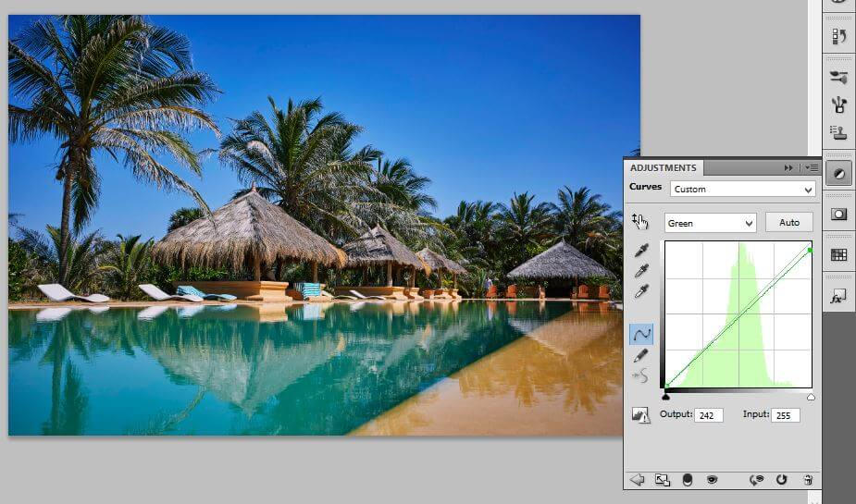Screen dimensions: 856x504
Task: Click the Auto button
Action: click(789, 223)
